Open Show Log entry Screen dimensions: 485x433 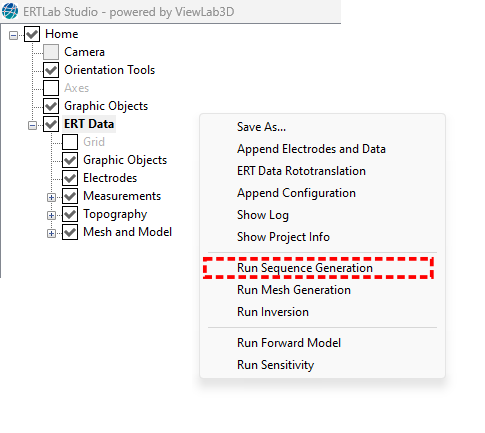point(263,215)
